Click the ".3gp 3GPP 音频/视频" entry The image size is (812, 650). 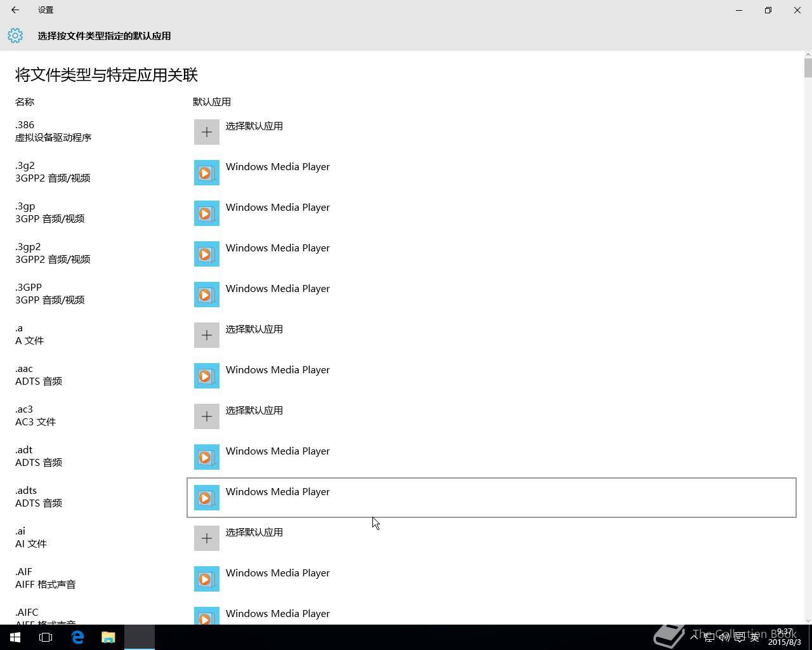click(50, 213)
